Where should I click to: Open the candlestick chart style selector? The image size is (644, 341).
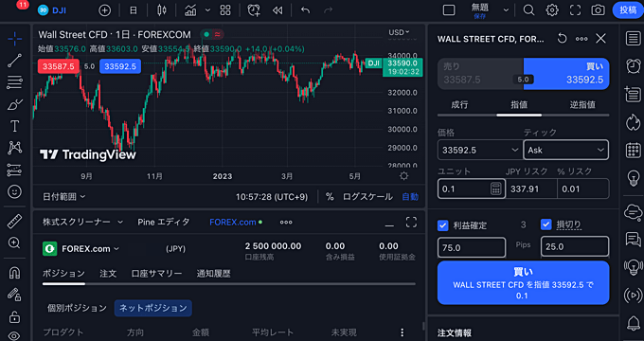click(162, 10)
